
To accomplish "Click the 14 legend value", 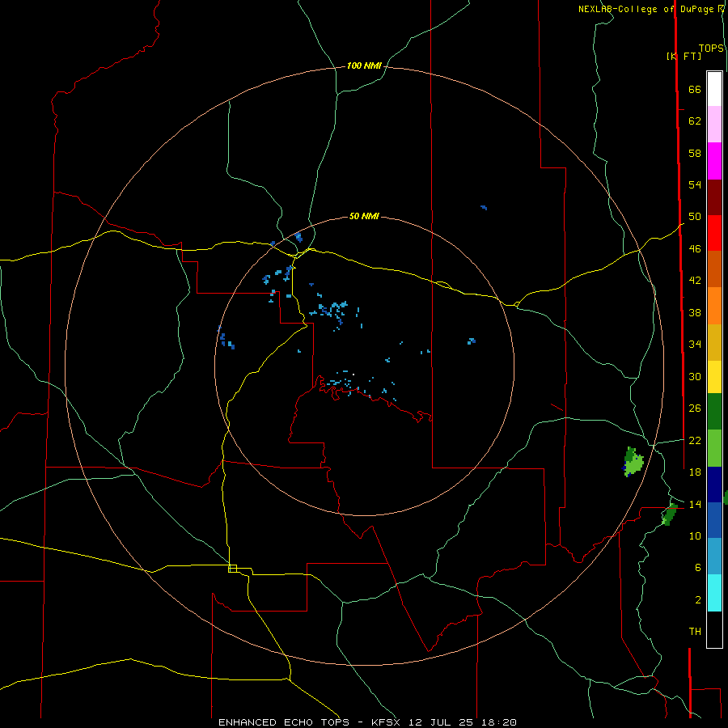I will (x=695, y=504).
